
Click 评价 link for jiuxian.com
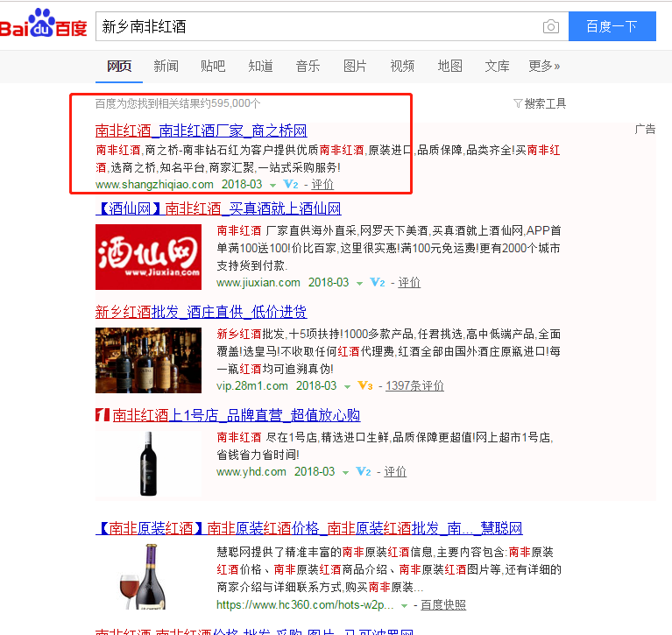(409, 282)
